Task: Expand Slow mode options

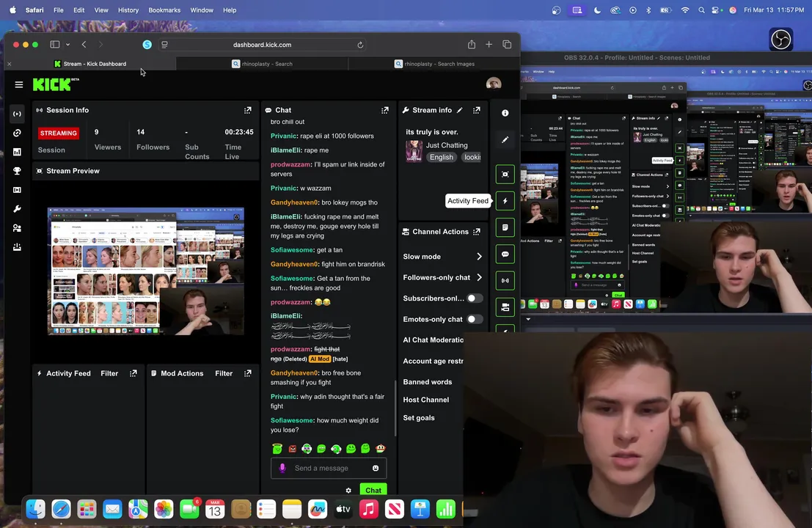Action: [x=479, y=257]
